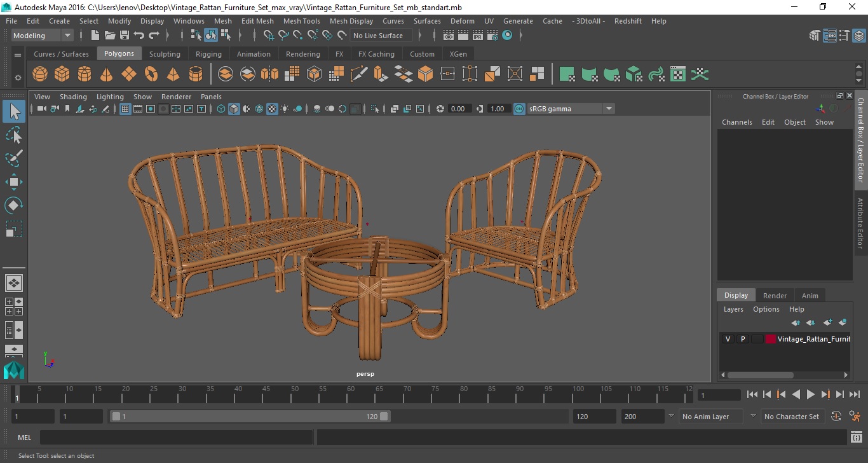Open the viewport Shading menu
The height and width of the screenshot is (463, 868).
73,97
